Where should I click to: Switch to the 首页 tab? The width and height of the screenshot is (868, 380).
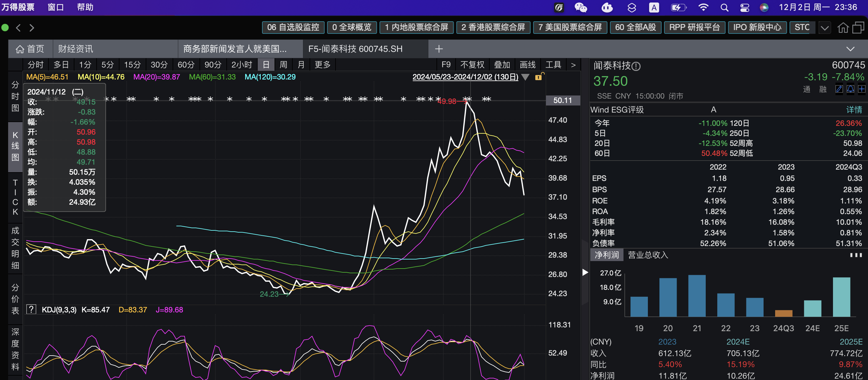30,49
